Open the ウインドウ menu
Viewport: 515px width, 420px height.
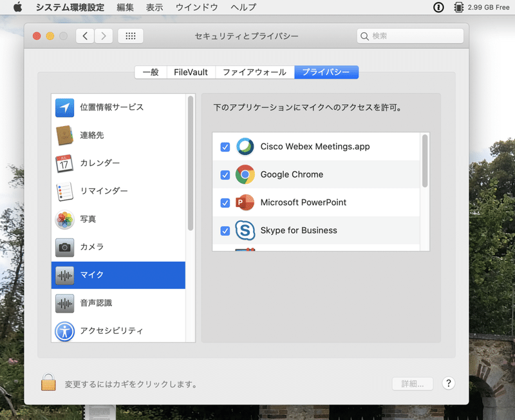[197, 7]
